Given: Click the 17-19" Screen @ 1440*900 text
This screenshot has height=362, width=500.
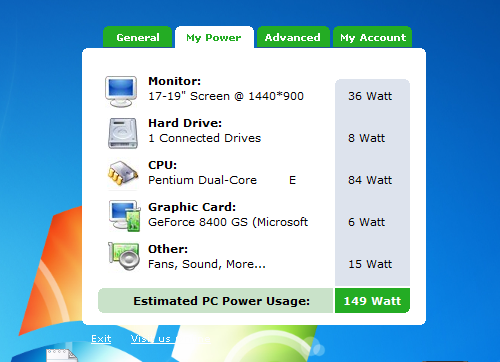Looking at the screenshot, I should [x=226, y=96].
